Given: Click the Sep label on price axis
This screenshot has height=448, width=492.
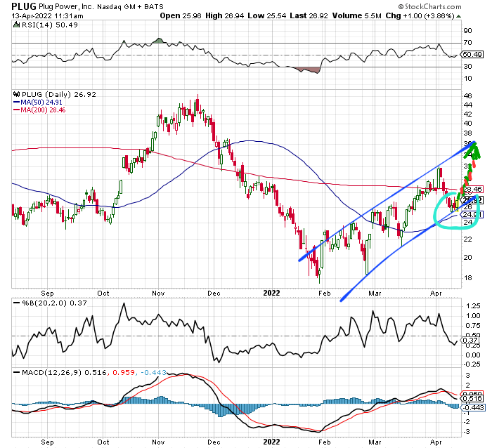Looking at the screenshot, I should pyautogui.click(x=47, y=293).
